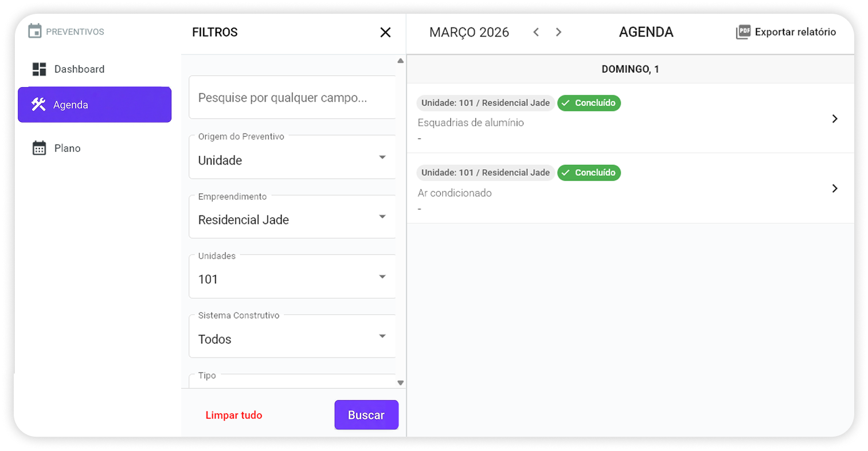Open Plano via its calendar icon
Screen dimensions: 868x451
38,148
